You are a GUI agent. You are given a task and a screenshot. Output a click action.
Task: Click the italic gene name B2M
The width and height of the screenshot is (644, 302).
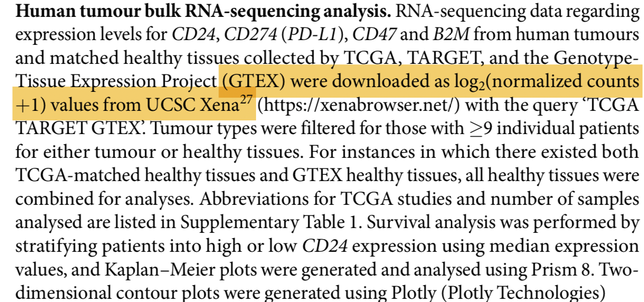(449, 35)
